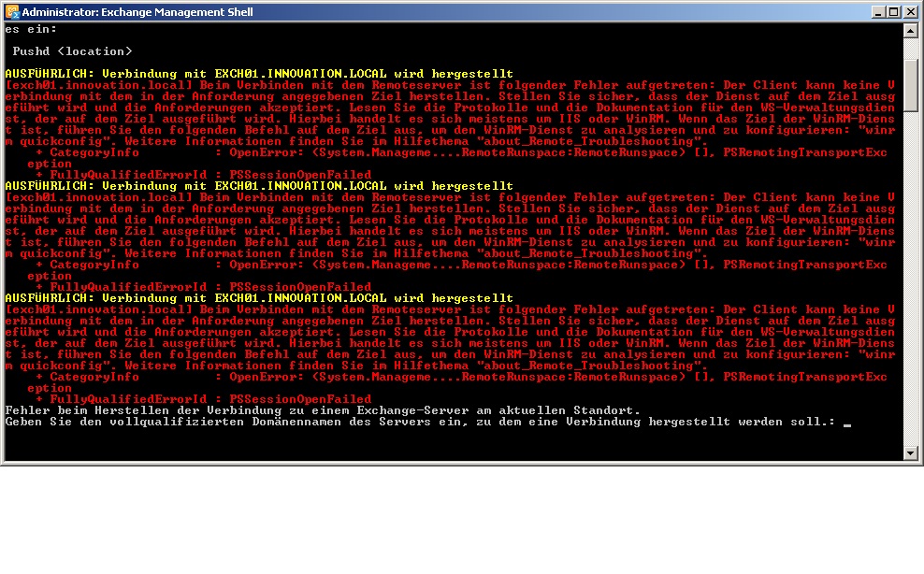The height and width of the screenshot is (574, 924).
Task: Open the Exchange Management Shell system menu icon
Action: [12, 12]
